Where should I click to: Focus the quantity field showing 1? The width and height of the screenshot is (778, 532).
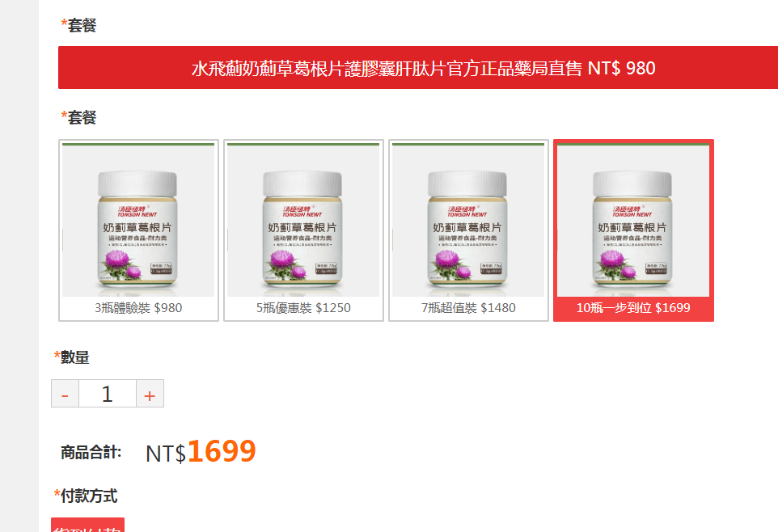coord(108,394)
